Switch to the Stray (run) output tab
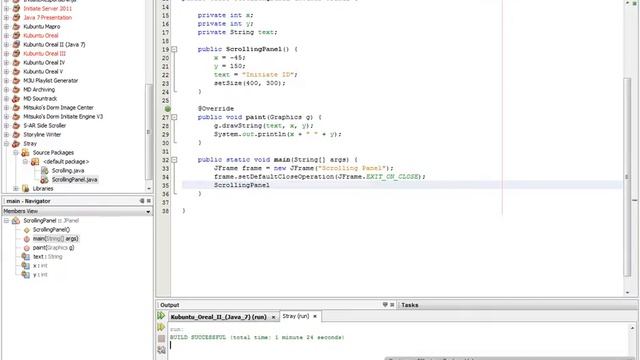Image resolution: width=640 pixels, height=360 pixels. [296, 316]
